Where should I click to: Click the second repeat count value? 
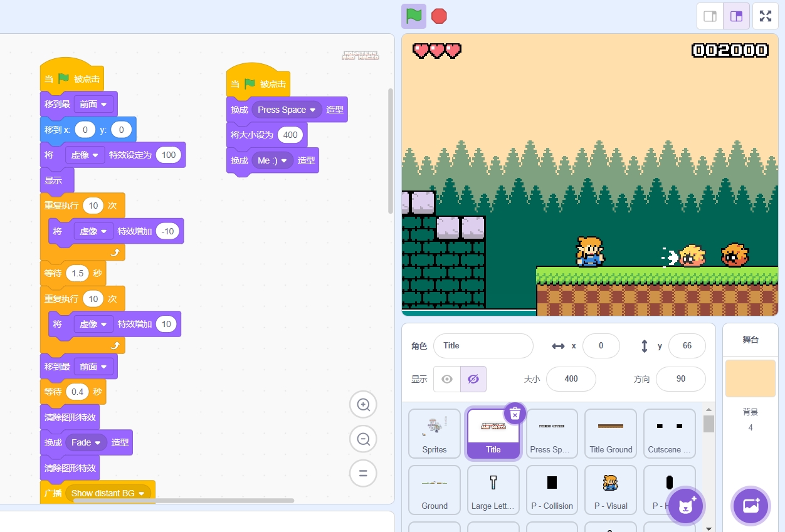click(93, 299)
